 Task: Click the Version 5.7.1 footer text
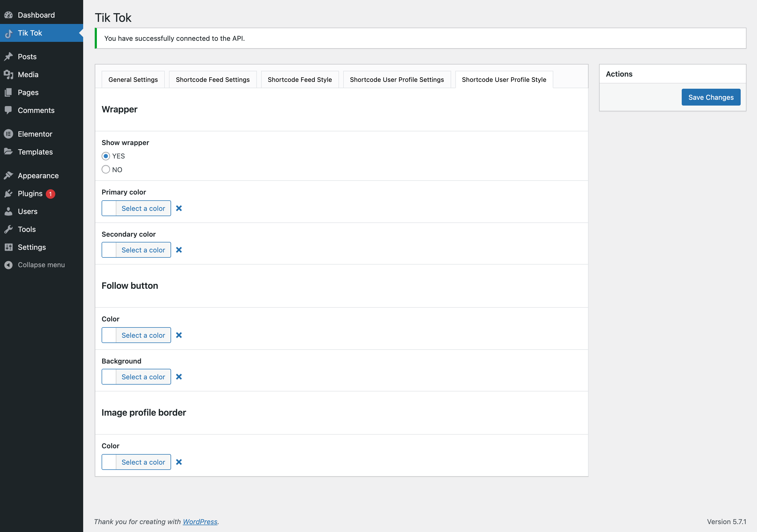[726, 521]
